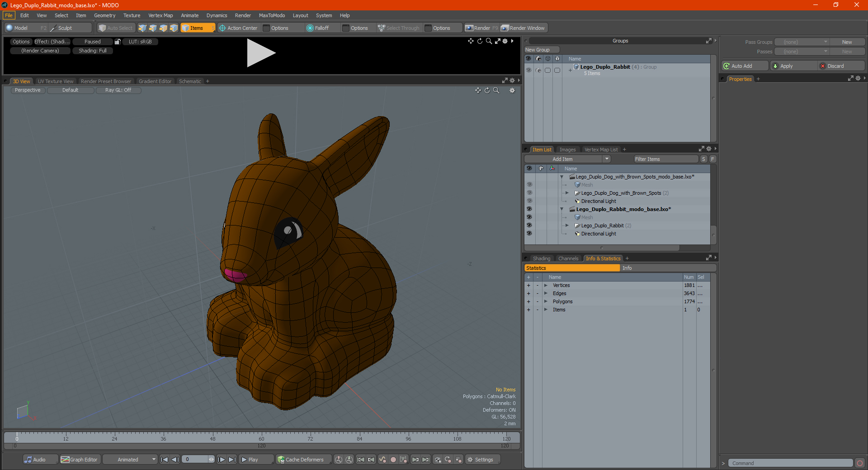Switch to Images tab
Viewport: 868px width, 470px height.
pyautogui.click(x=567, y=150)
